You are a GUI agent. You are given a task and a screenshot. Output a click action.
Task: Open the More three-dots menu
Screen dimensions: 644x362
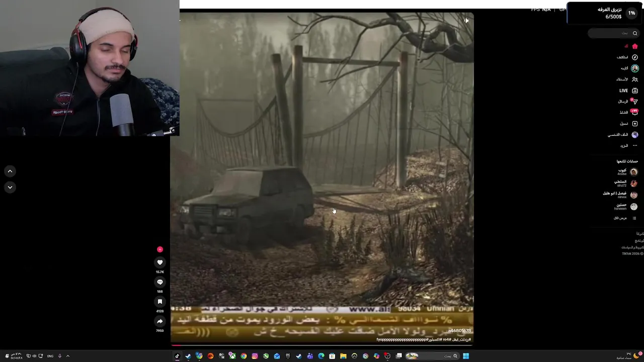pos(635,146)
